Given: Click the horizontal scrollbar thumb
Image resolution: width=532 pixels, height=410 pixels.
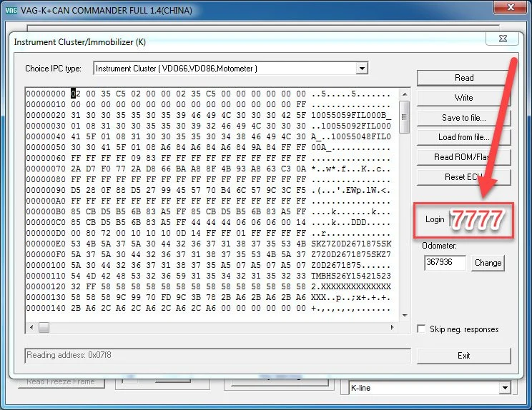Looking at the screenshot, I should point(44,327).
